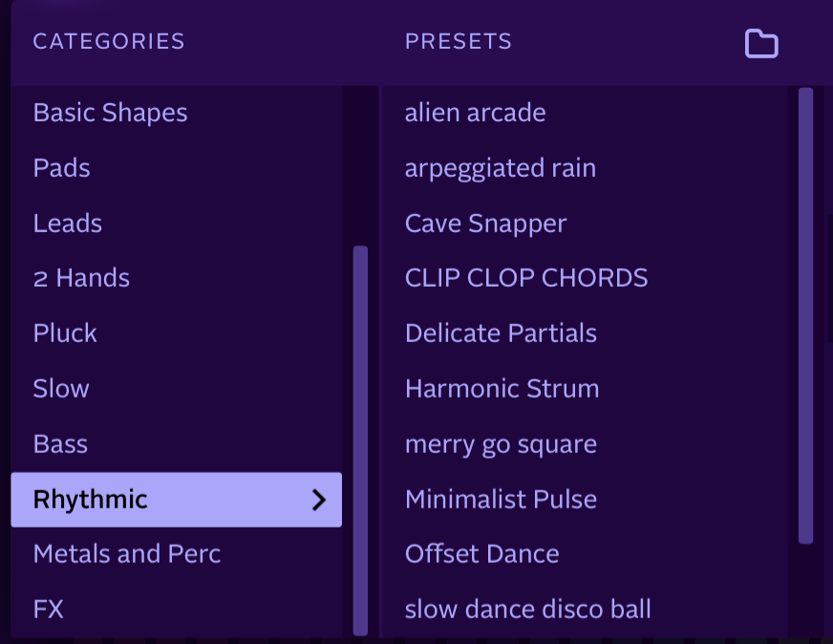
Task: Choose the Metals and Perc category
Action: pyautogui.click(x=127, y=554)
